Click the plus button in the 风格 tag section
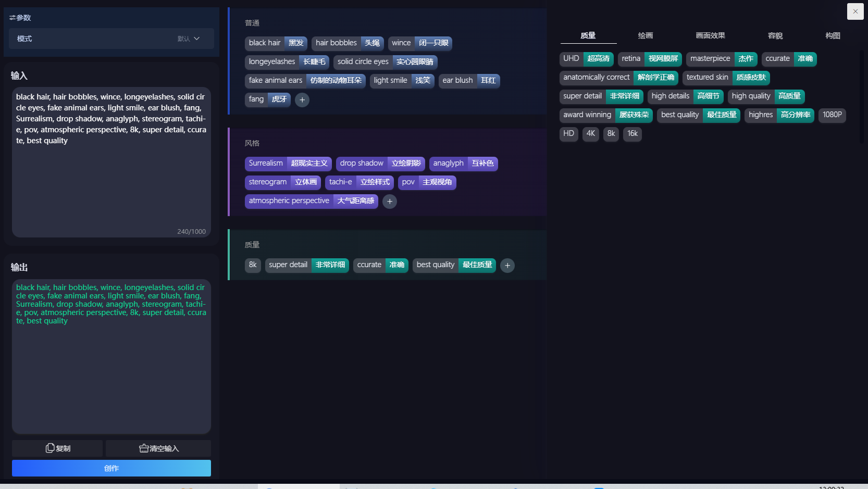 coord(390,202)
